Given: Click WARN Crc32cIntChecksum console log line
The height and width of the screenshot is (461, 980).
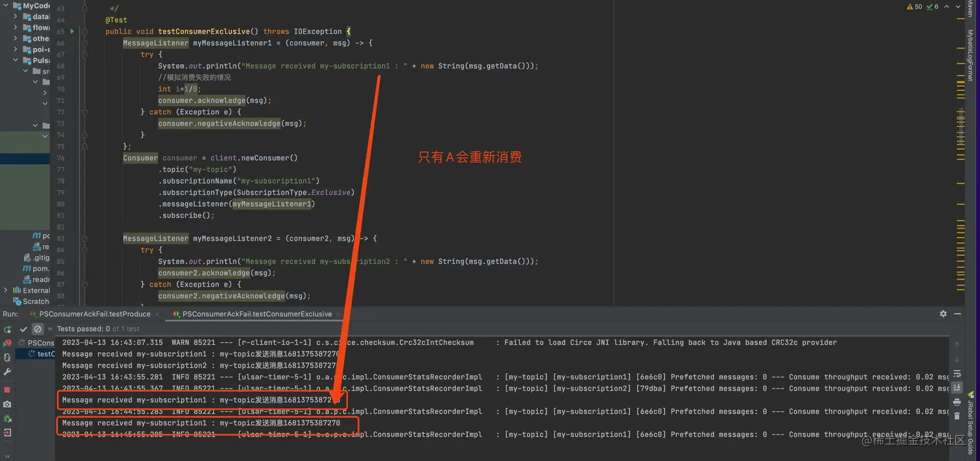Looking at the screenshot, I should 449,342.
